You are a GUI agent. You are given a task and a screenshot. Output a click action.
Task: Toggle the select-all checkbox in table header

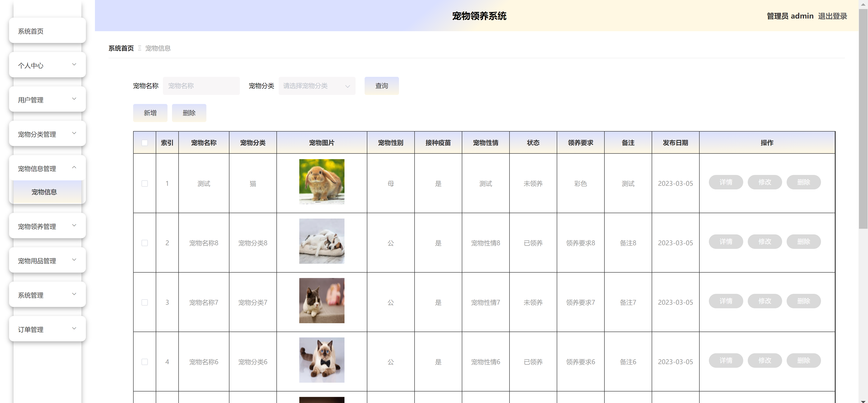pos(145,143)
